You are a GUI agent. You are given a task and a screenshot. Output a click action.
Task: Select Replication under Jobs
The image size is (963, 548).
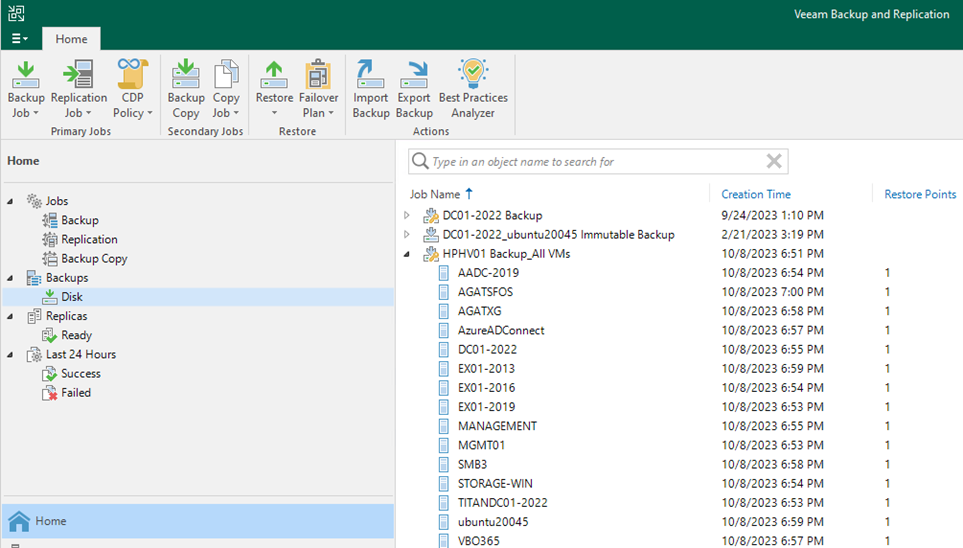tap(89, 239)
